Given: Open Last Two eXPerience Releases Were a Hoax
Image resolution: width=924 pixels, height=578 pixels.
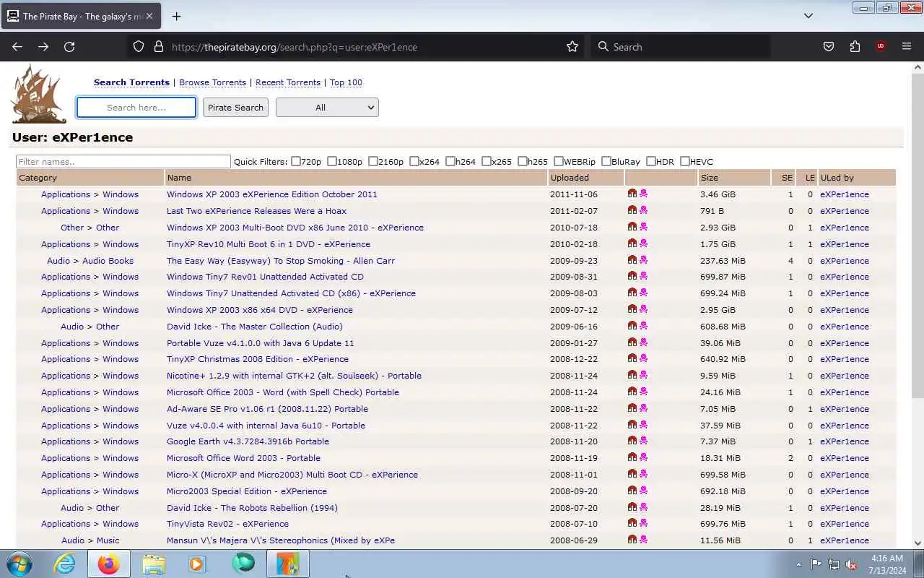Looking at the screenshot, I should (x=256, y=211).
